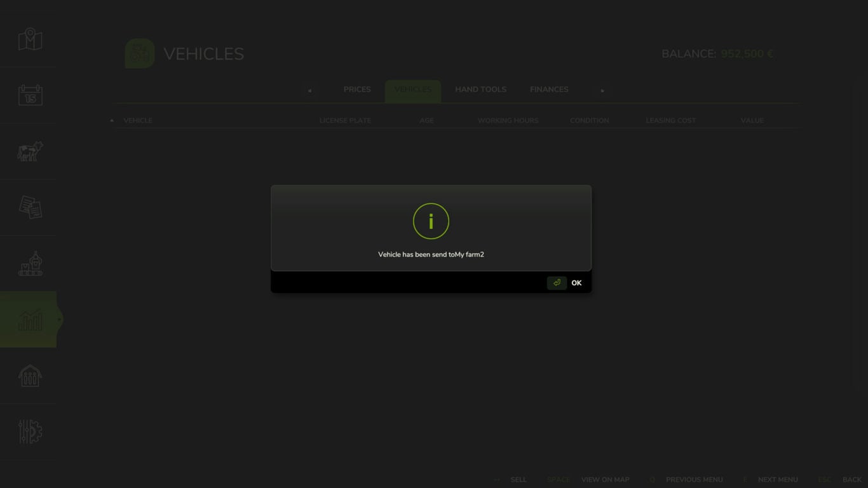
Task: Click the right arrow after Finances tab
Action: 602,90
